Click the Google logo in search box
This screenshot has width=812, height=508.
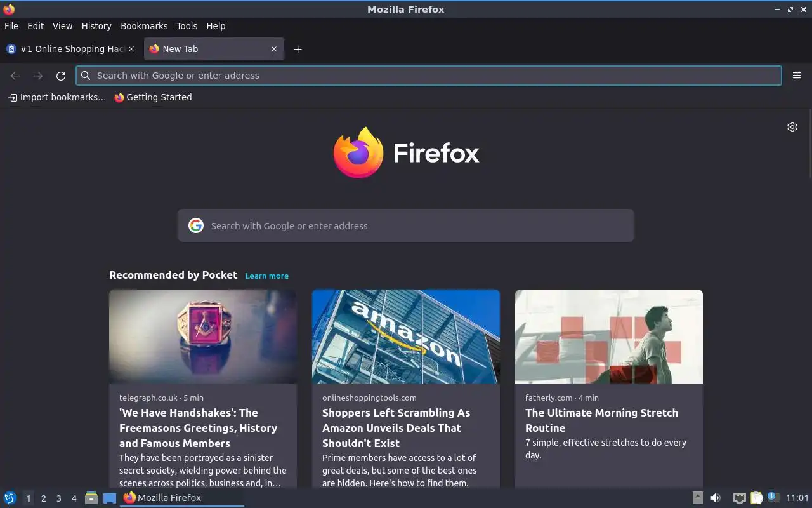pyautogui.click(x=196, y=225)
